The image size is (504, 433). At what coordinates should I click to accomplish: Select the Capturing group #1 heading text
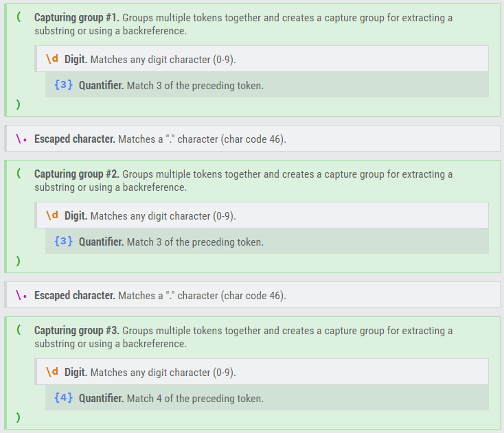coord(77,18)
